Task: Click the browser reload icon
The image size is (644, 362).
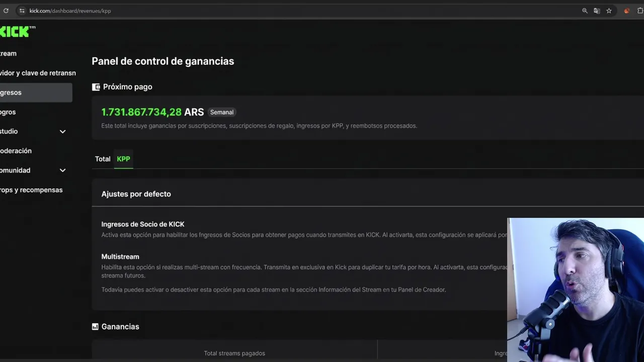Action: (x=6, y=11)
